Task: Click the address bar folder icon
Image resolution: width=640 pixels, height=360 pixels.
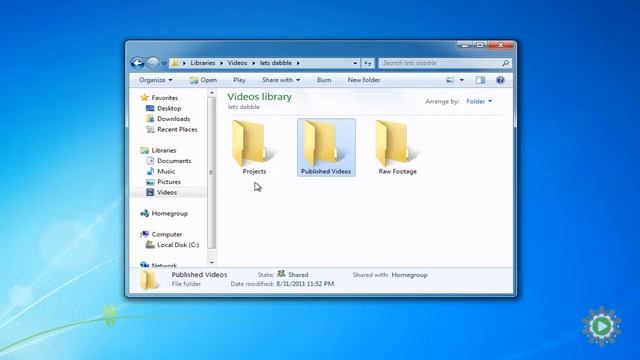Action: click(x=175, y=63)
